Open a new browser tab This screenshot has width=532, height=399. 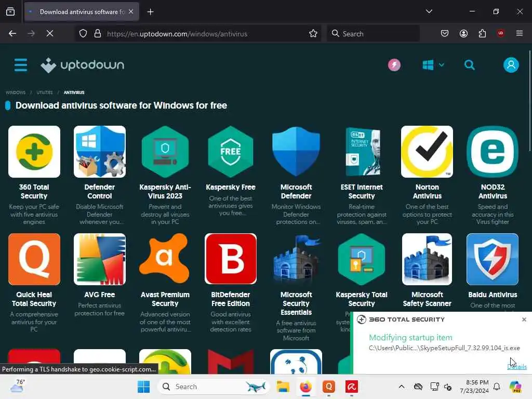150,12
